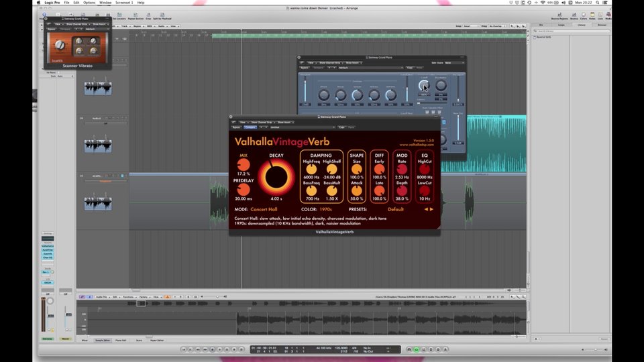This screenshot has height=362, width=644.
Task: Click the Repeat Section toolbar icon
Action: [136, 16]
